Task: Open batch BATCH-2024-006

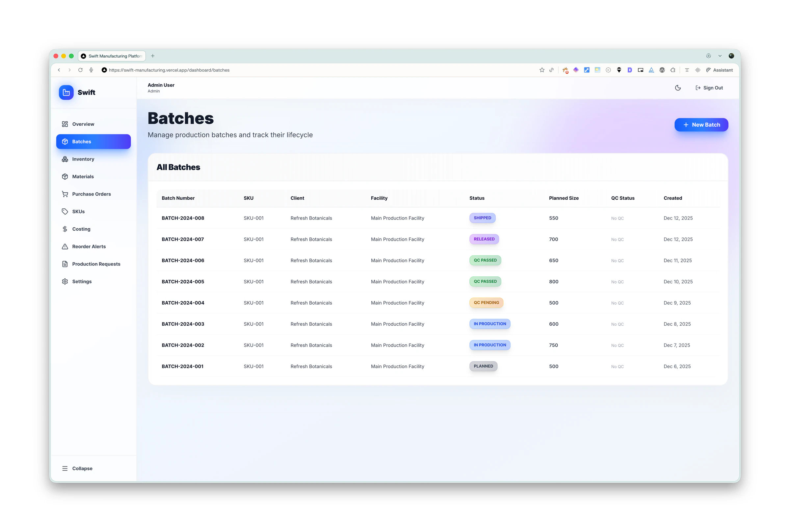Action: click(x=183, y=261)
